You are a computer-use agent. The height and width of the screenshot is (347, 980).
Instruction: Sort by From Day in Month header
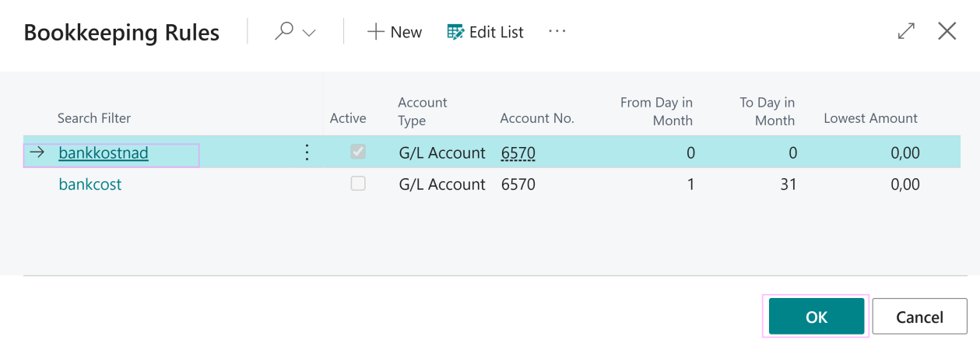point(656,111)
